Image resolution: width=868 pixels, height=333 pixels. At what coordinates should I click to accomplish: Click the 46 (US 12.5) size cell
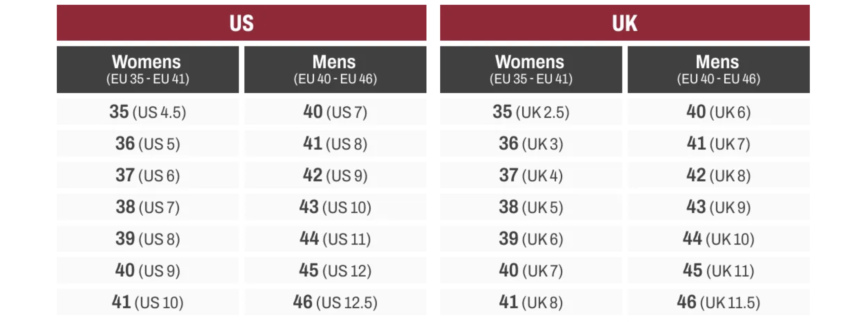coord(335,302)
